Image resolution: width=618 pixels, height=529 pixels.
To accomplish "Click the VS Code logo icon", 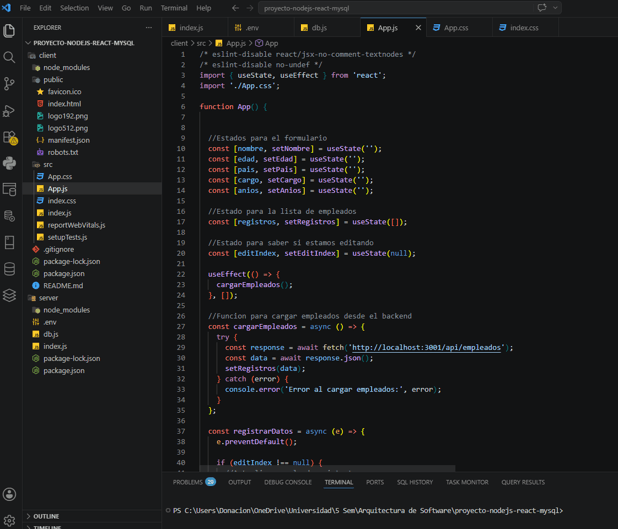I will 6,7.
